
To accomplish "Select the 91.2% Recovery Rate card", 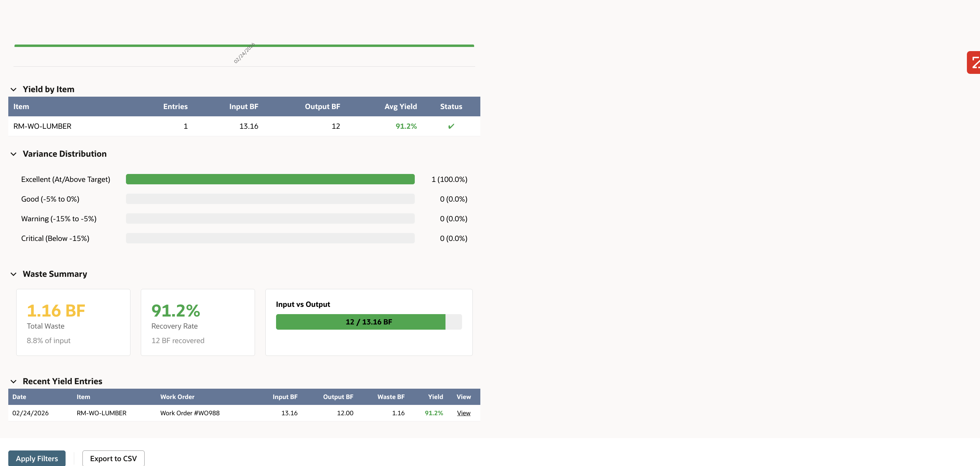I will coord(197,322).
